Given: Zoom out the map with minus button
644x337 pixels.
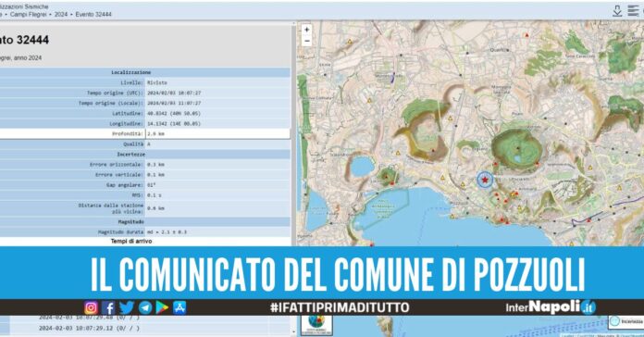Looking at the screenshot, I should tap(306, 41).
